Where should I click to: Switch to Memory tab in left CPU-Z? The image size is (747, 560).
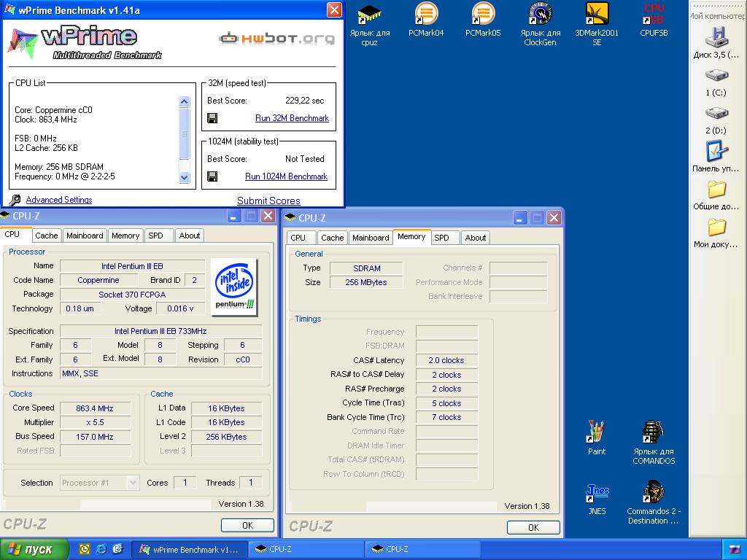pos(125,236)
